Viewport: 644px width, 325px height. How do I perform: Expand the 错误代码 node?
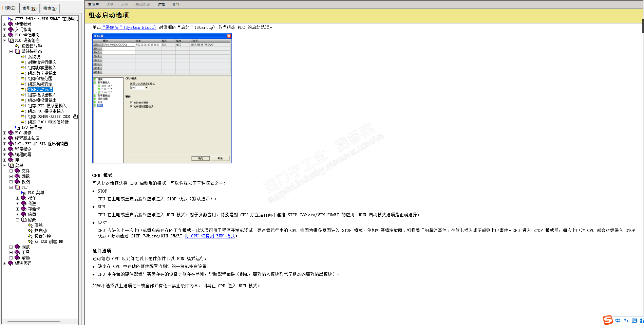pyautogui.click(x=4, y=263)
